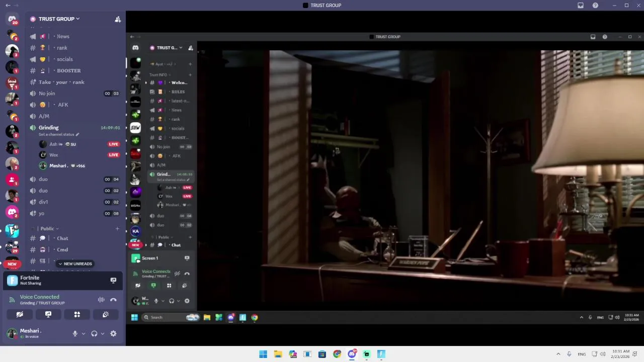Join the AFK voice channel
This screenshot has width=644, height=362.
click(x=75, y=105)
